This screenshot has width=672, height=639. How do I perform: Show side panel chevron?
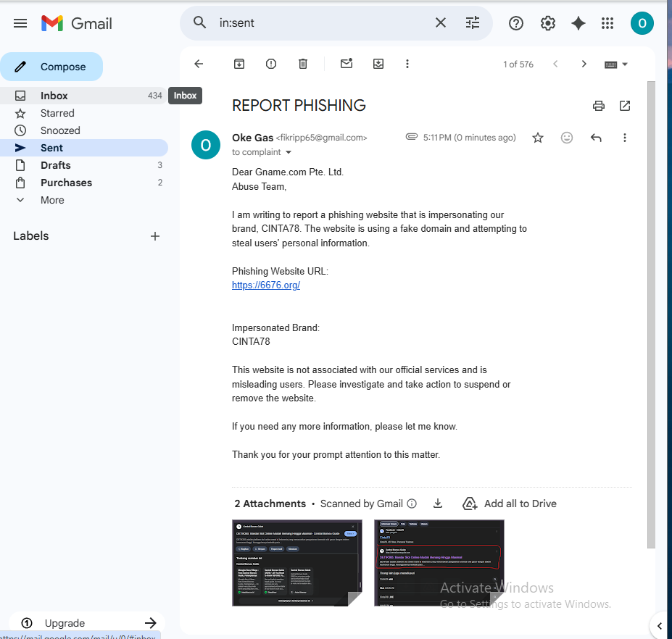[x=660, y=626]
